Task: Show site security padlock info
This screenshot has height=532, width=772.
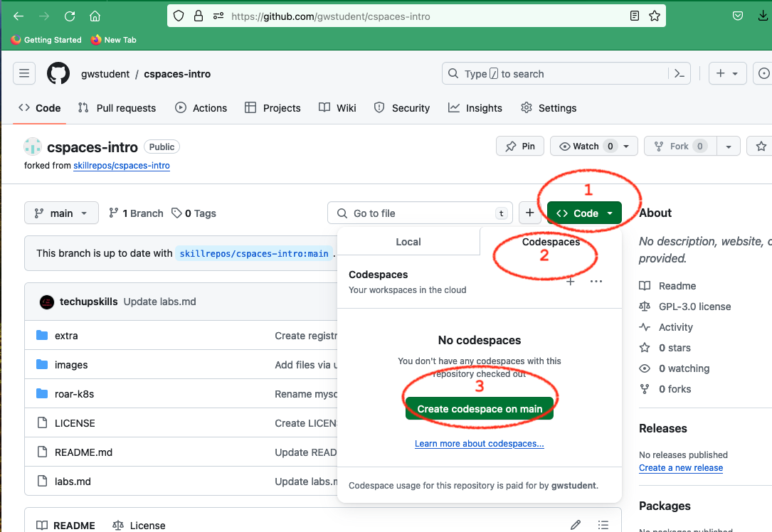Action: pyautogui.click(x=199, y=16)
